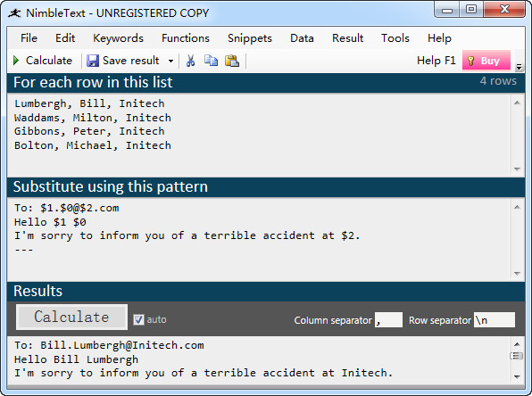Click result line 'Hello Bill Lumbergh'
The image size is (532, 396).
[77, 359]
